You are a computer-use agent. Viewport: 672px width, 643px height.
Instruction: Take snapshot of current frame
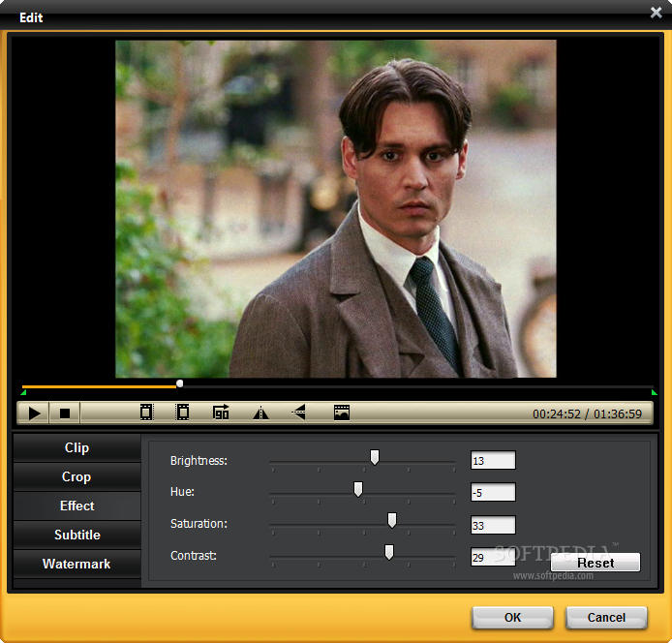(342, 413)
